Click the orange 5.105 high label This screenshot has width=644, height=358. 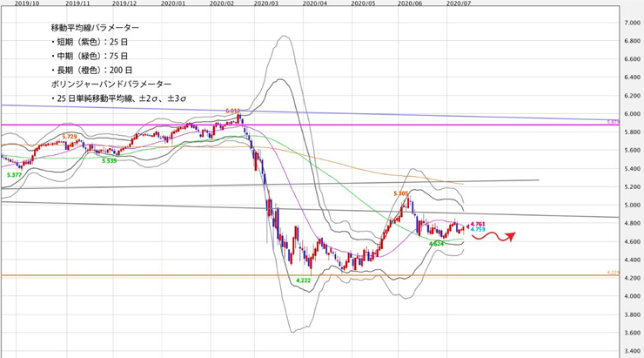[x=401, y=193]
